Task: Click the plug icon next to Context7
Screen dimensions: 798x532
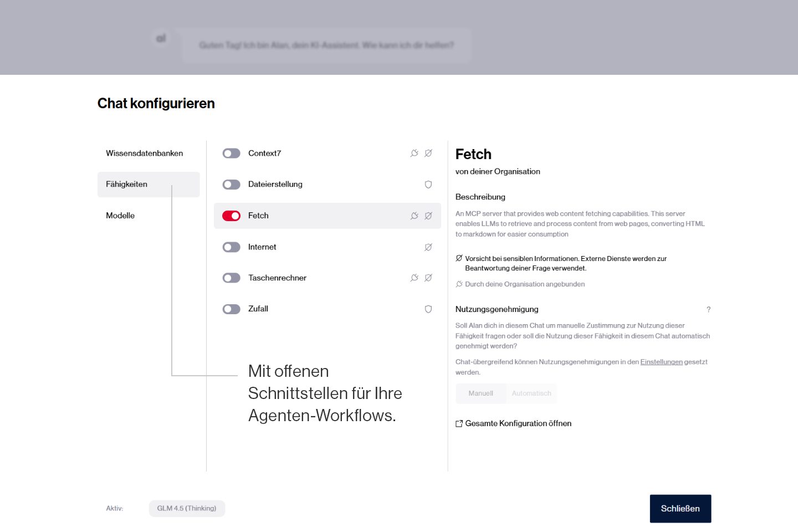Action: pyautogui.click(x=414, y=154)
